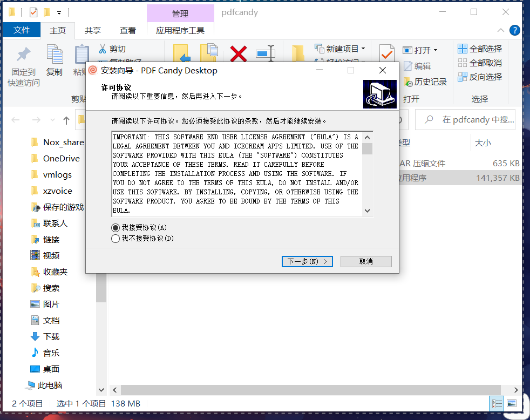Open the 应用程序工具 ribbon tab
This screenshot has width=530, height=420.
pyautogui.click(x=180, y=30)
